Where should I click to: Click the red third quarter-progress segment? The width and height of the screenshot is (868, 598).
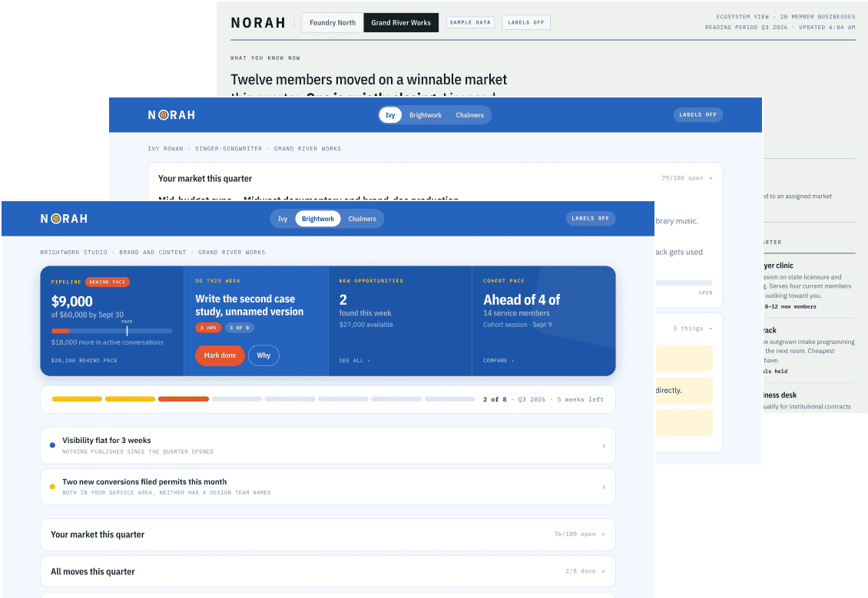click(184, 399)
